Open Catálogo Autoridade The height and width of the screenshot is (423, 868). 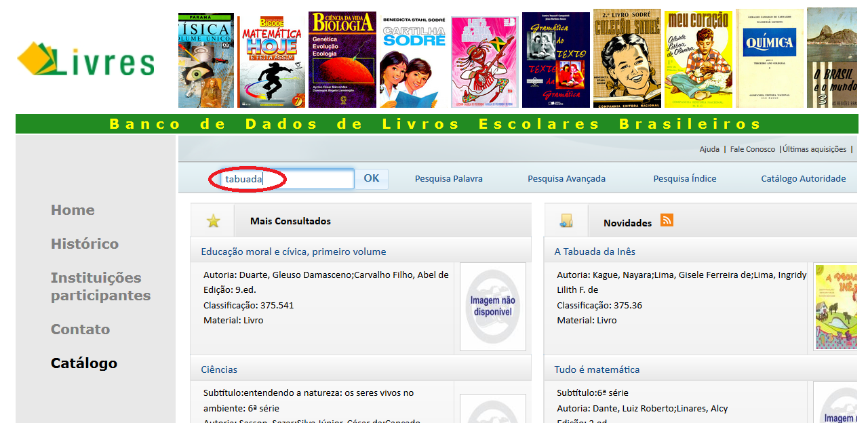click(804, 179)
